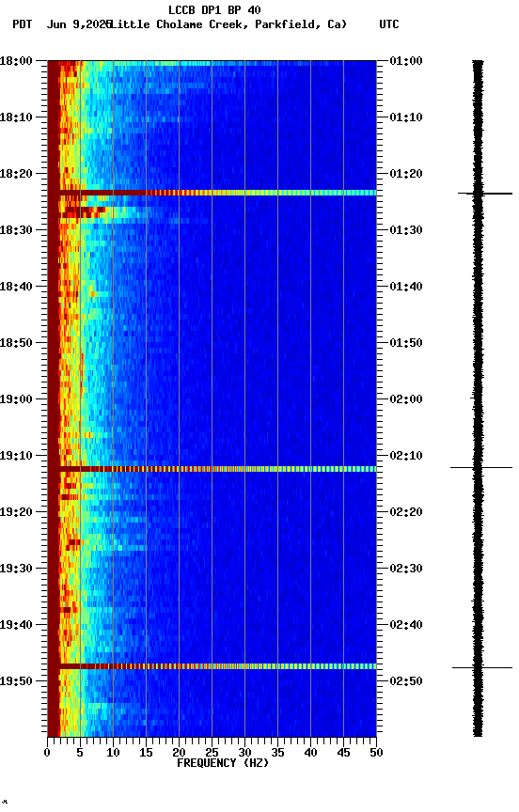Click the 45 Hz frequency axis label
This screenshot has height=812, width=519.
[x=343, y=753]
